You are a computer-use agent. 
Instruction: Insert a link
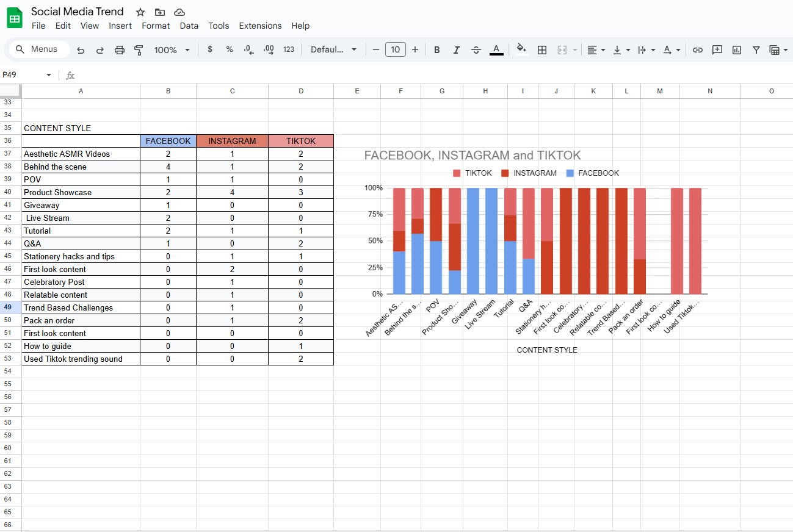click(x=698, y=50)
